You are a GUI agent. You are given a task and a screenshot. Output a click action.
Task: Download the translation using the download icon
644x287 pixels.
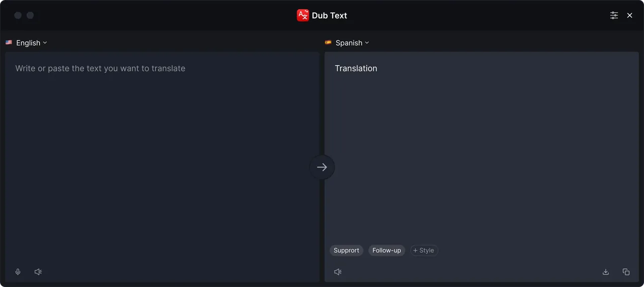pyautogui.click(x=606, y=272)
